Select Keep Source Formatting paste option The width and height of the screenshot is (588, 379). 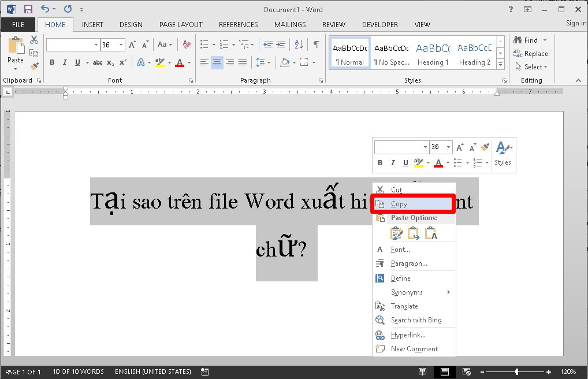pyautogui.click(x=396, y=233)
